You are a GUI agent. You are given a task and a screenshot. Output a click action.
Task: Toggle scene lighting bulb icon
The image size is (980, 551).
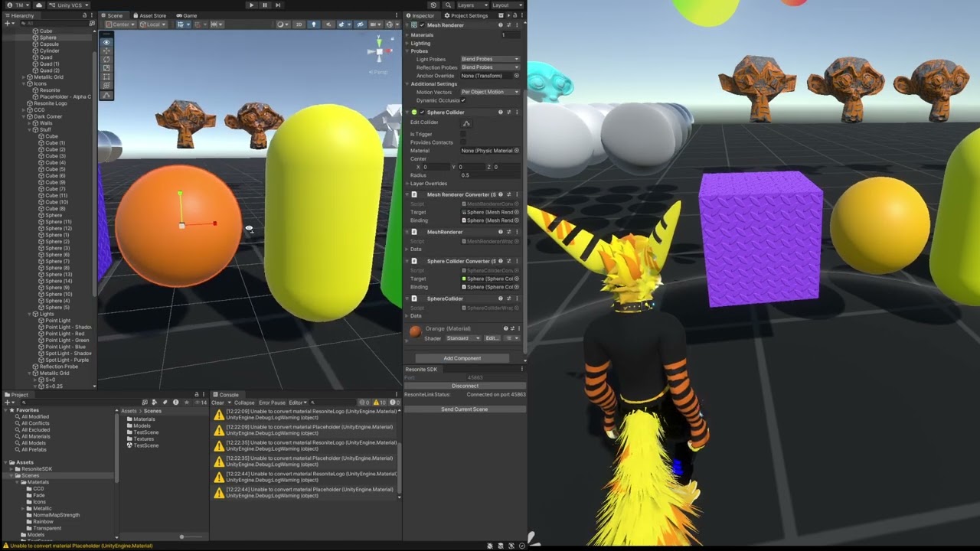312,24
